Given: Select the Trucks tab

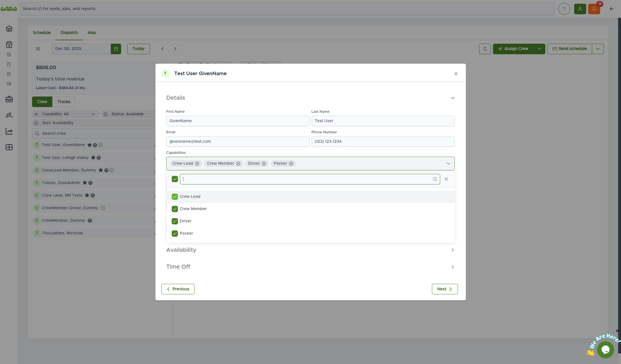Looking at the screenshot, I should (x=64, y=102).
